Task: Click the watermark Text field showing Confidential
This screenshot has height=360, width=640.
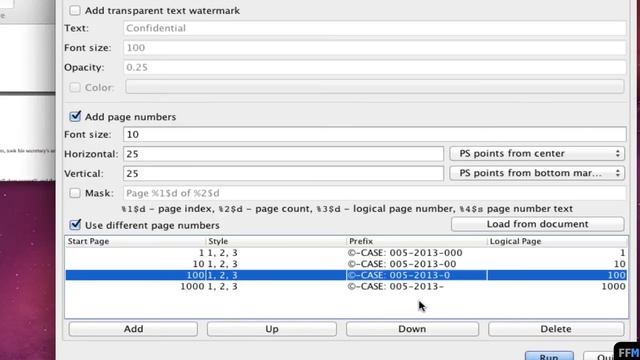Action: click(375, 28)
